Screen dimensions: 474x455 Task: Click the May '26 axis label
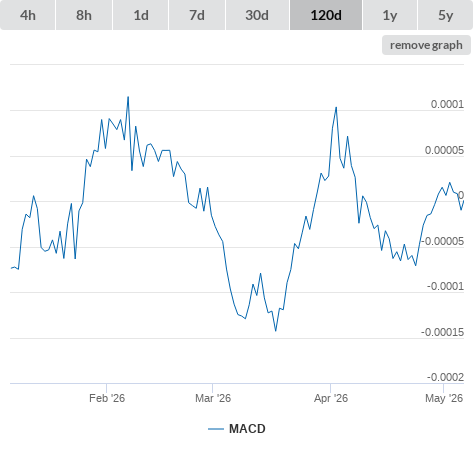(x=444, y=398)
